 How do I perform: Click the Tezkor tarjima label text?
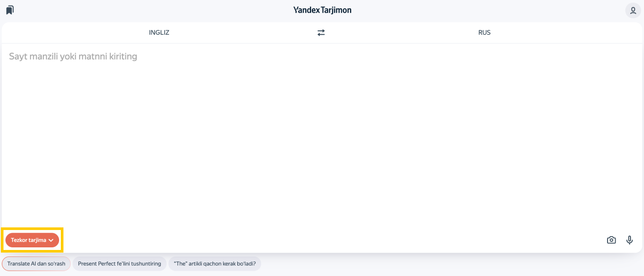pos(28,240)
